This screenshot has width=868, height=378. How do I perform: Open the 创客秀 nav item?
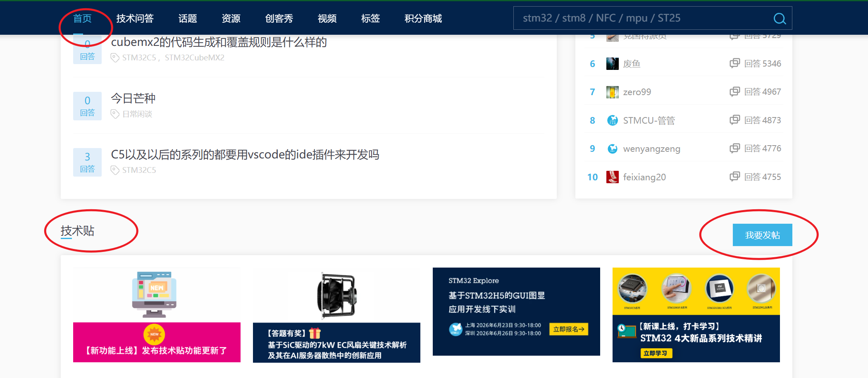(279, 19)
